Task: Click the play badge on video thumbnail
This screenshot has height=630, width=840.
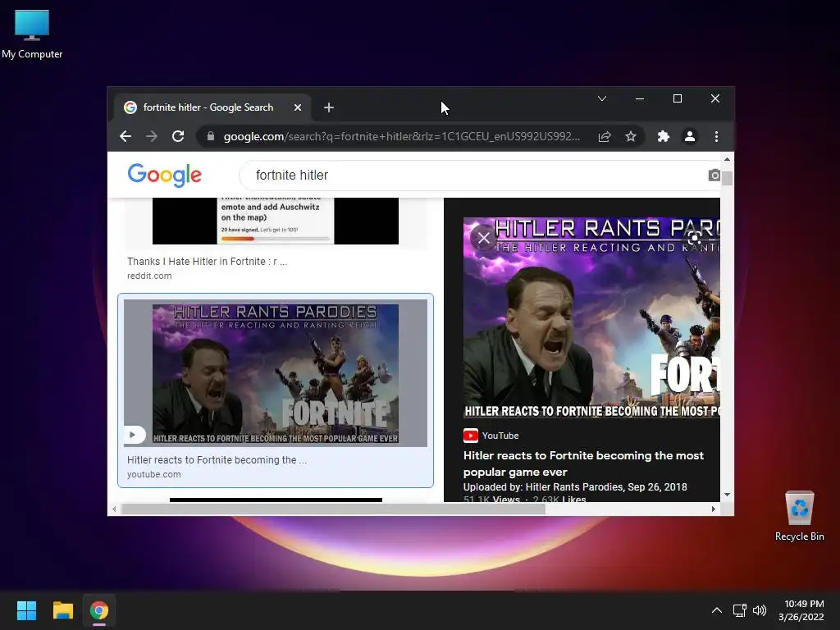Action: pos(134,435)
